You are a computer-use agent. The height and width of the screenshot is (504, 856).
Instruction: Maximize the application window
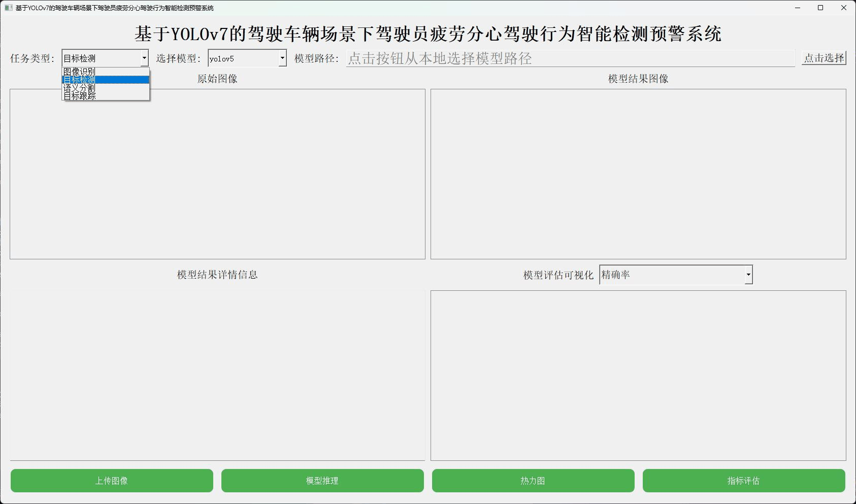coord(820,8)
